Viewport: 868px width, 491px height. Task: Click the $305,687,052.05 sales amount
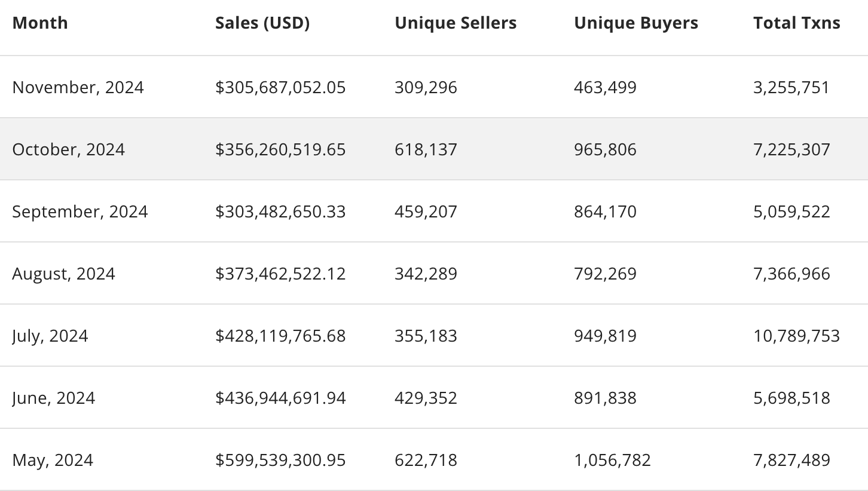(x=280, y=87)
